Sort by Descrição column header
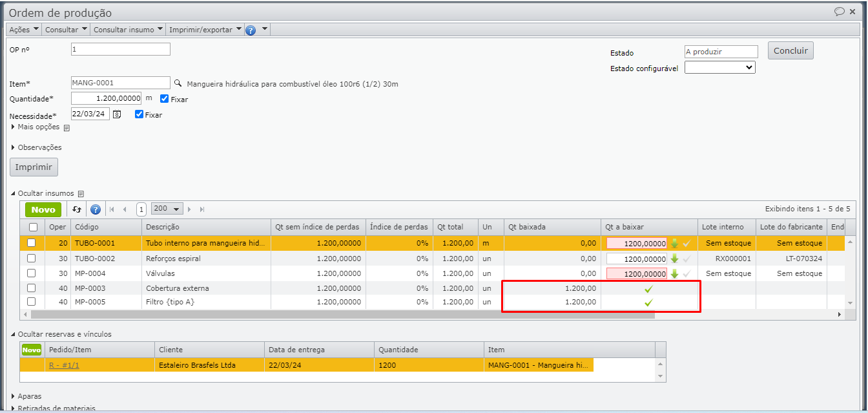The height and width of the screenshot is (413, 868). [206, 227]
